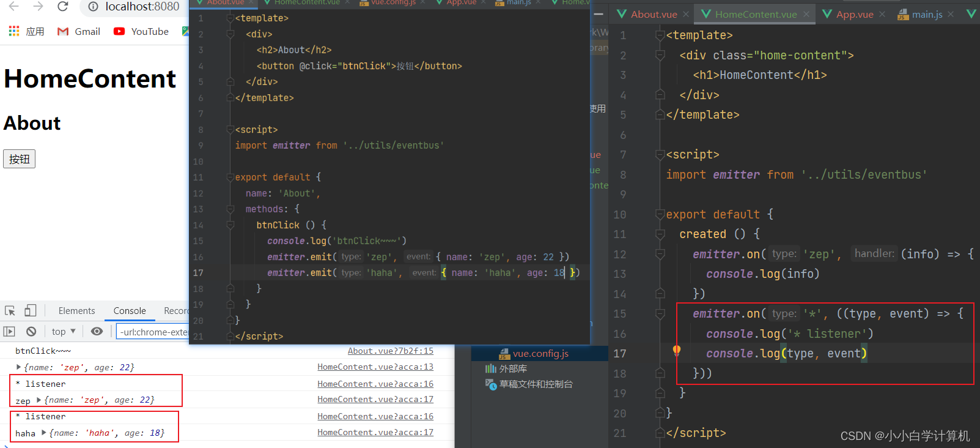This screenshot has width=980, height=448.
Task: Select 草稿文件和控制台 in the project tree
Action: 536,384
